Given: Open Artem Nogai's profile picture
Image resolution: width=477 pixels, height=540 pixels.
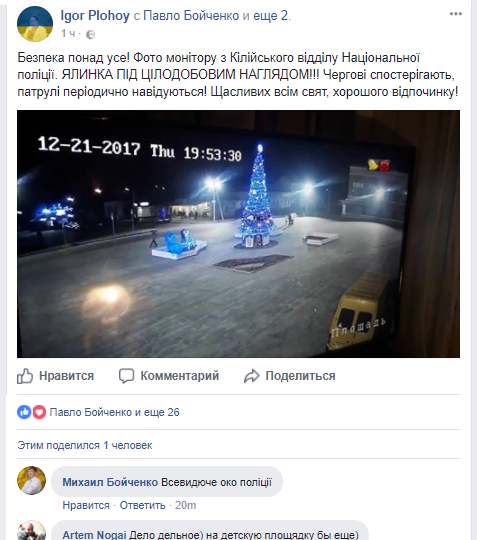Looking at the screenshot, I should coord(31,530).
